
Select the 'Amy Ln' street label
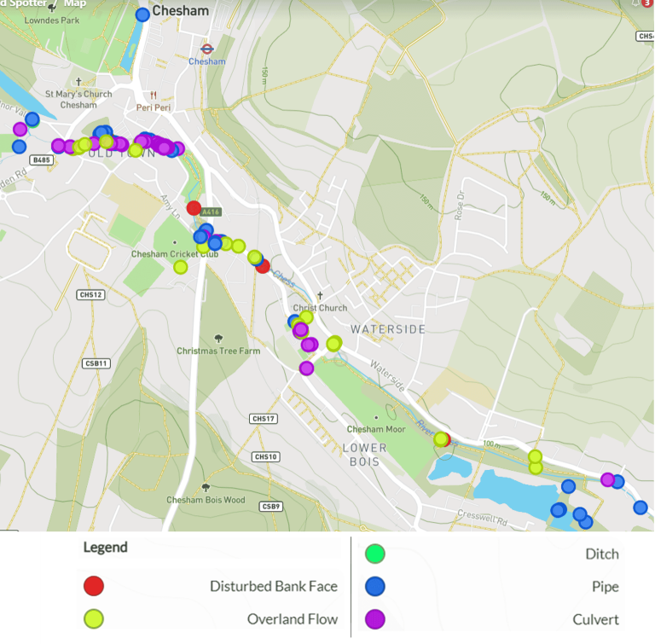click(171, 206)
